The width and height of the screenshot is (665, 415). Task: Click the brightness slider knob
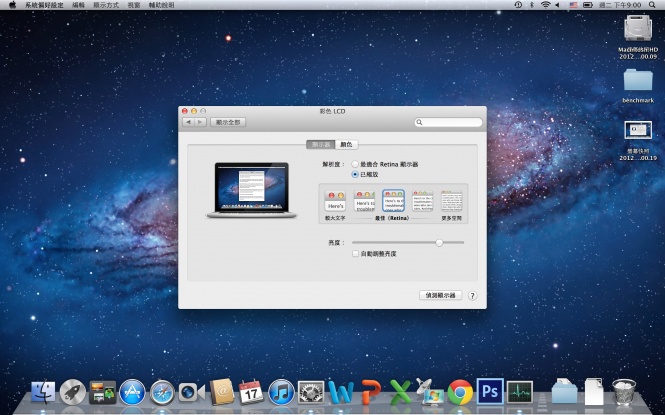click(439, 242)
